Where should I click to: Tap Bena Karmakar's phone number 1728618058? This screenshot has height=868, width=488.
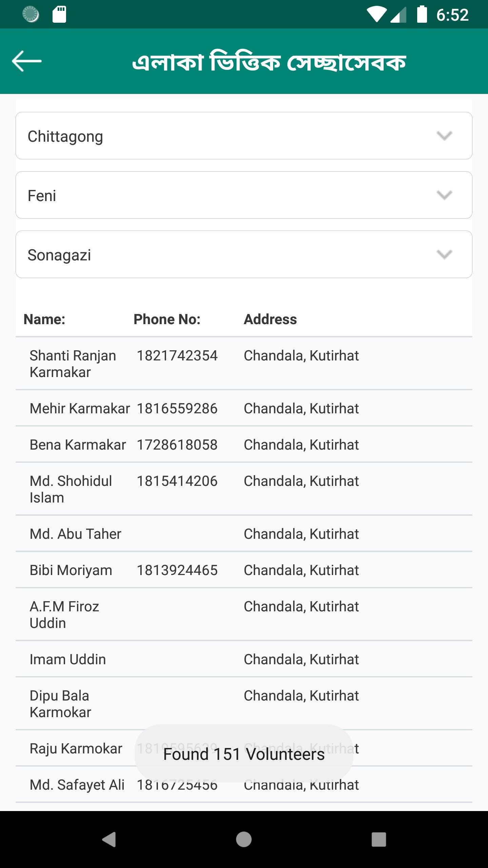tap(177, 445)
